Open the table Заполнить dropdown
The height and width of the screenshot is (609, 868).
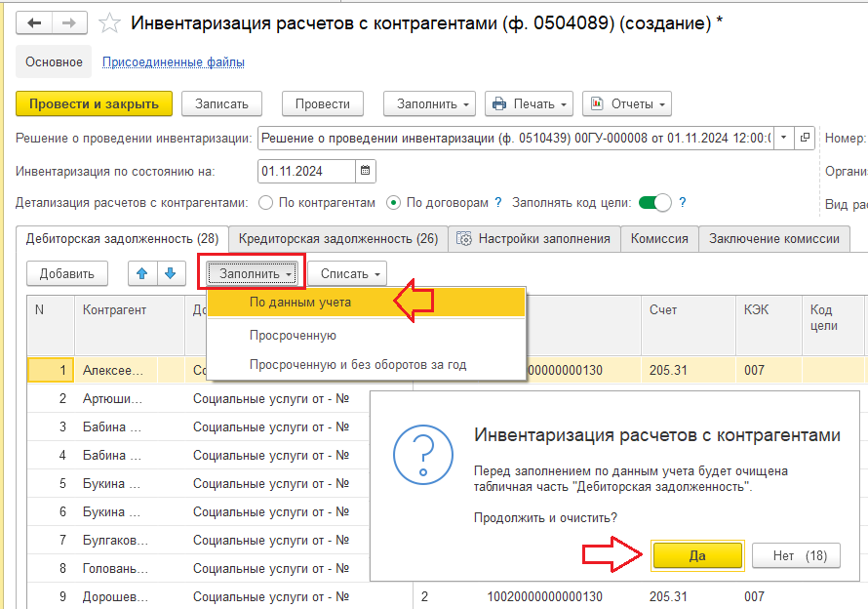(x=252, y=273)
